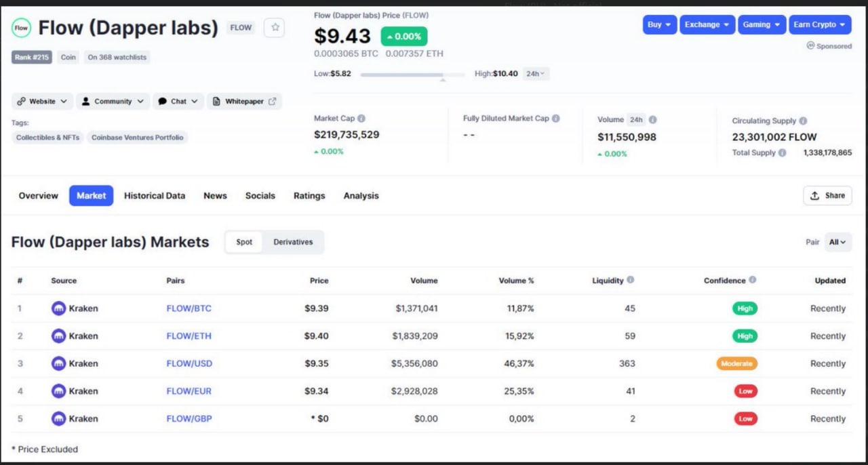868x465 pixels.
Task: Click Kraken logo in FLOW/USD row
Action: tap(59, 363)
